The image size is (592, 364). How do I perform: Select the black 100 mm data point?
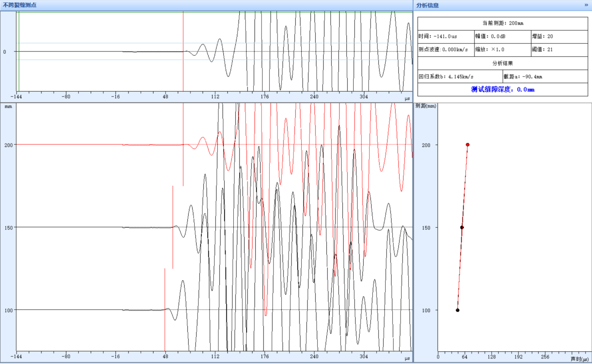pos(458,310)
